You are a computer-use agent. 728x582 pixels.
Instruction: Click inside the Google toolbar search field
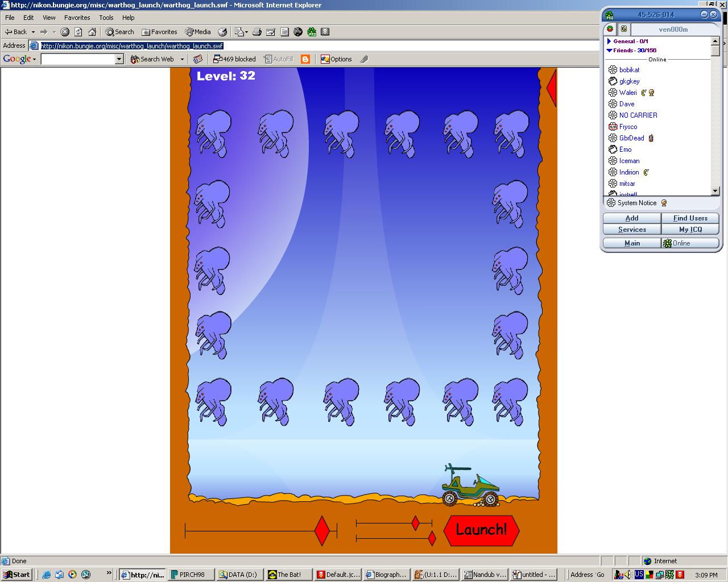point(78,59)
